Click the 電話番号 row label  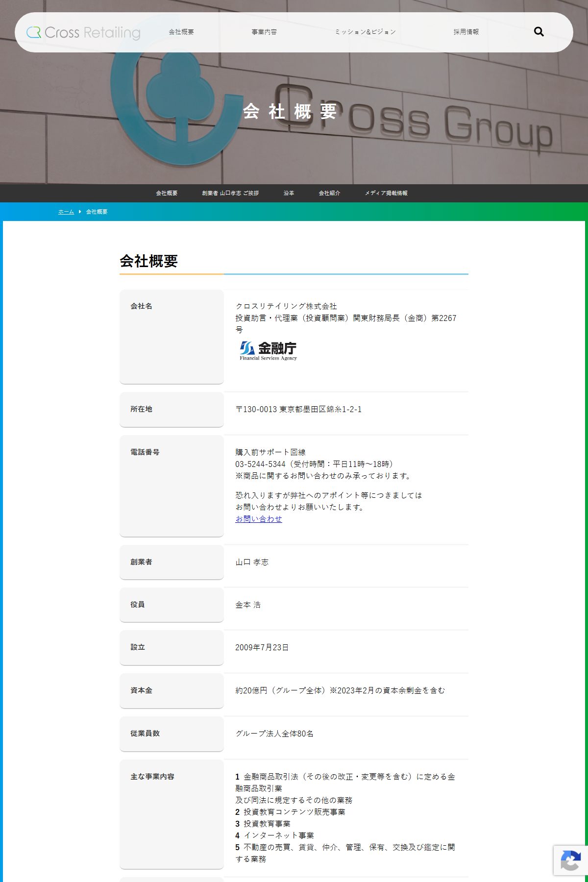pos(145,452)
